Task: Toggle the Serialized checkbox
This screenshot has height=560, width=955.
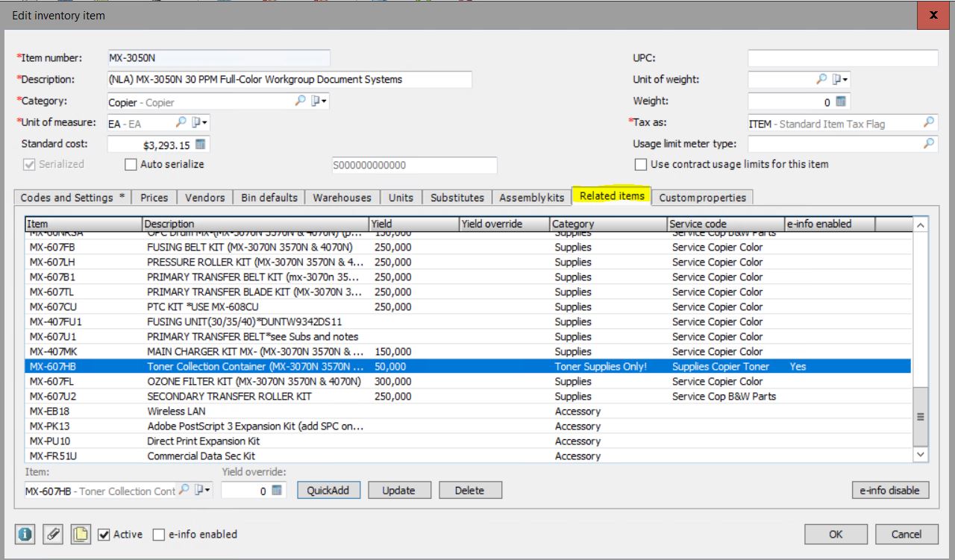Action: pyautogui.click(x=29, y=164)
